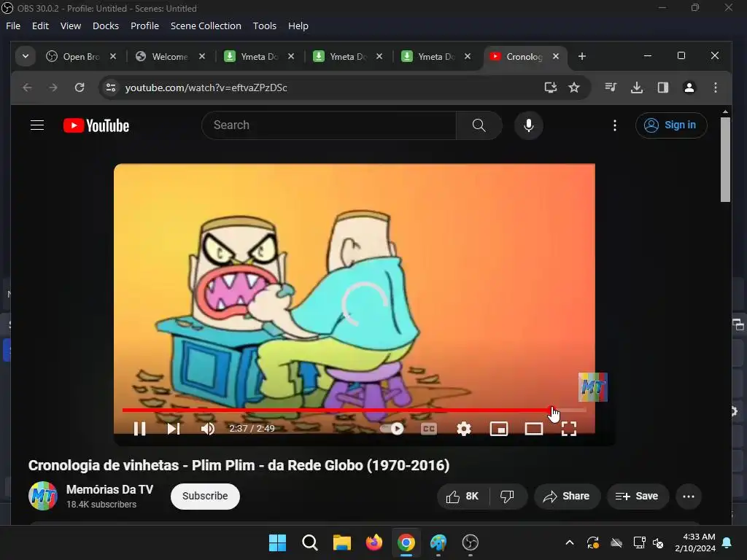Open browser downloads
The width and height of the screenshot is (747, 560).
636,87
